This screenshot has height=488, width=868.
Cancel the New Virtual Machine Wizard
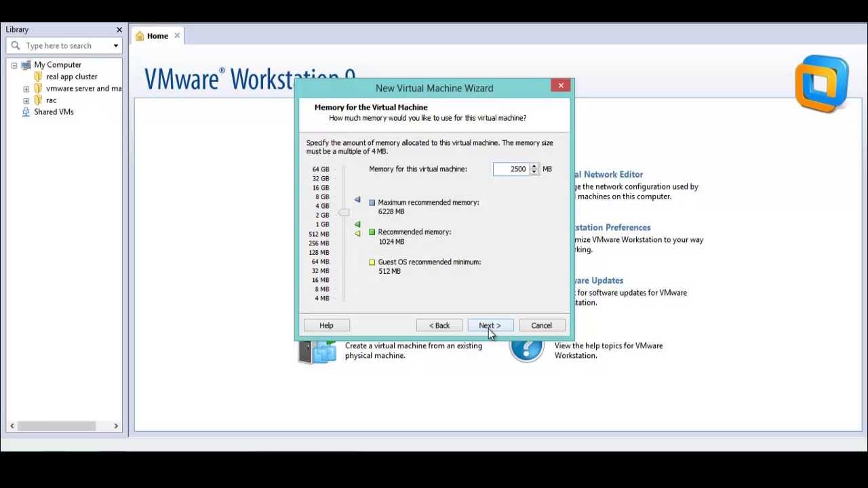(542, 325)
